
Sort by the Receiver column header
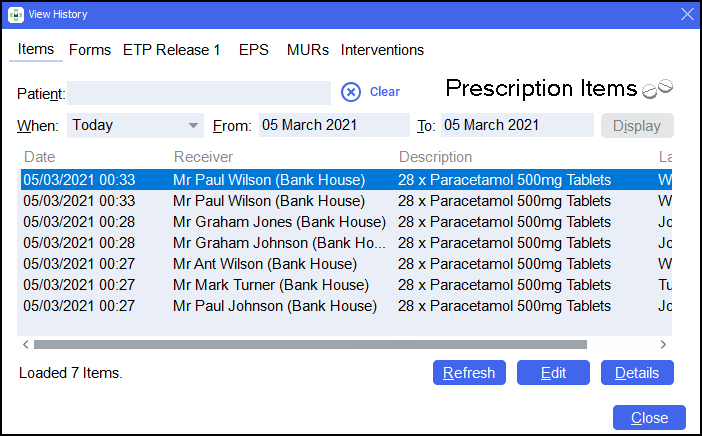(x=203, y=157)
